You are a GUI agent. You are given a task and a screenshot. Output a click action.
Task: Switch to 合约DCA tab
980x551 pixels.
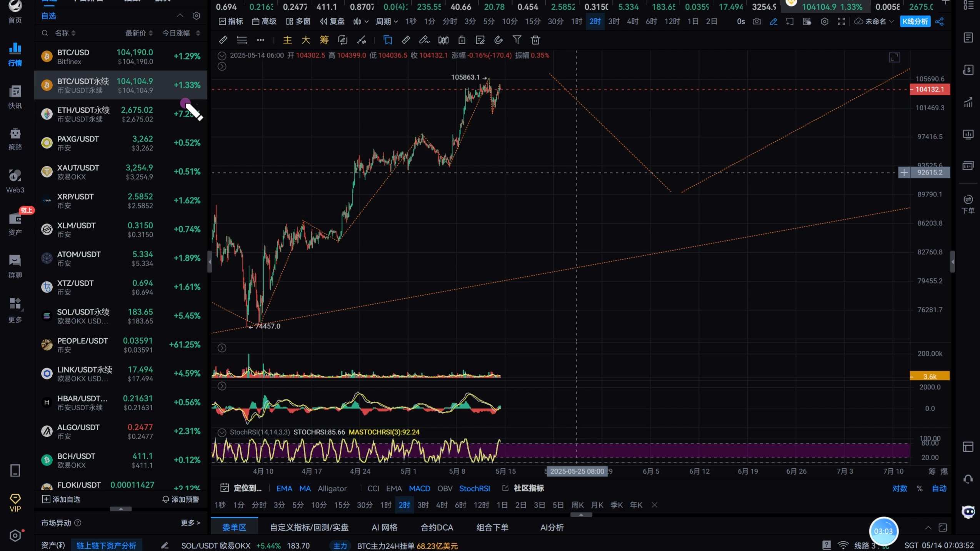[x=437, y=527]
